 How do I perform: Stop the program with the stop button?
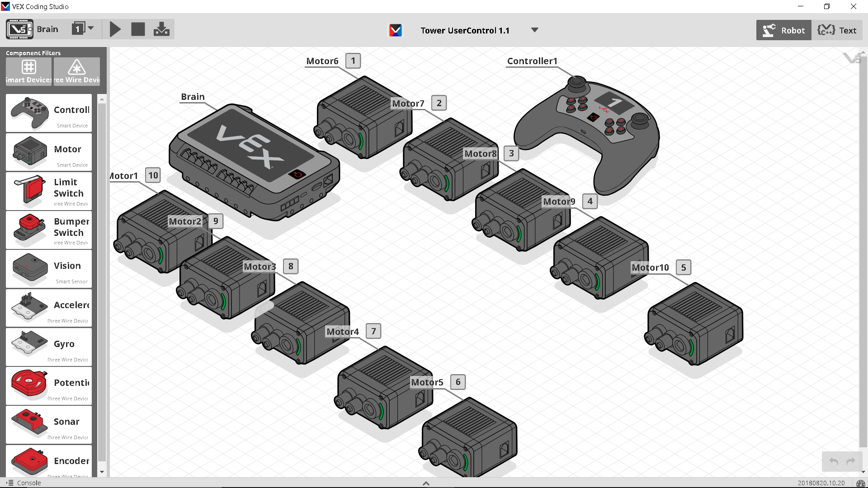tap(138, 29)
